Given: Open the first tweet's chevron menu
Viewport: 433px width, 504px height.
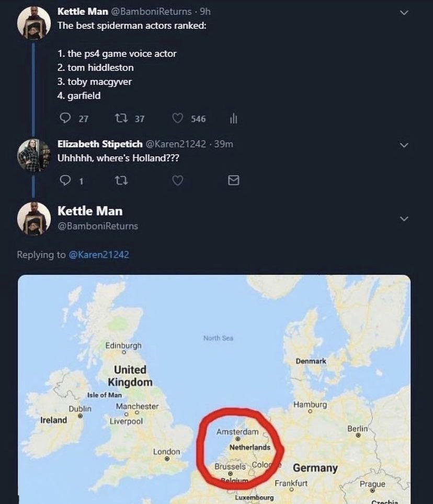Looking at the screenshot, I should 404,12.
